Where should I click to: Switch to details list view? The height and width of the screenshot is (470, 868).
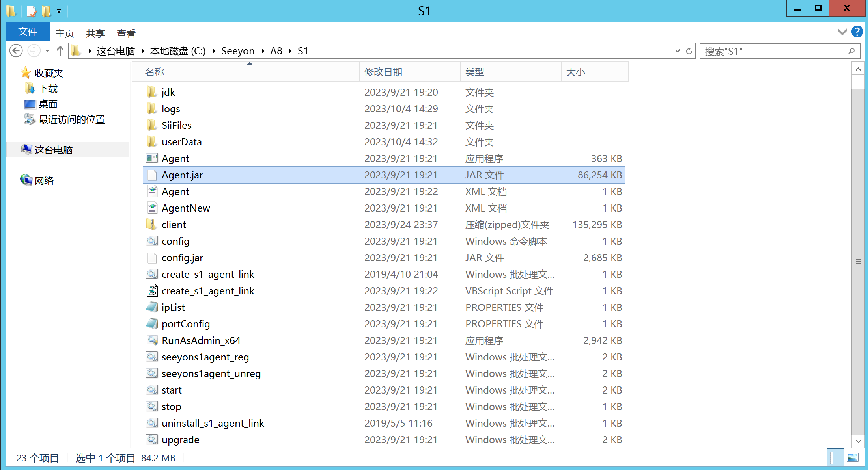(x=836, y=458)
